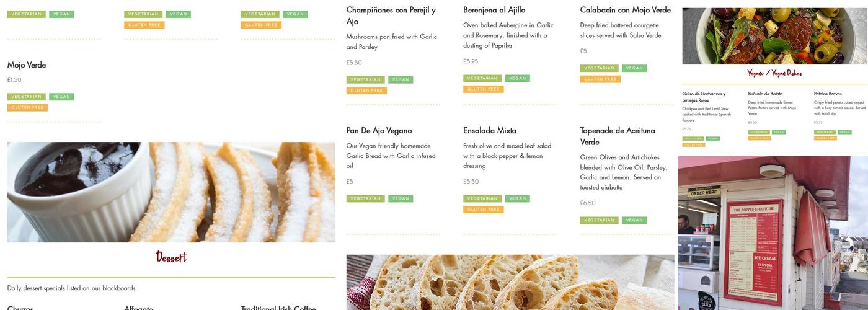The image size is (868, 310).
Task: Click the Dessert section heading
Action: tap(171, 257)
